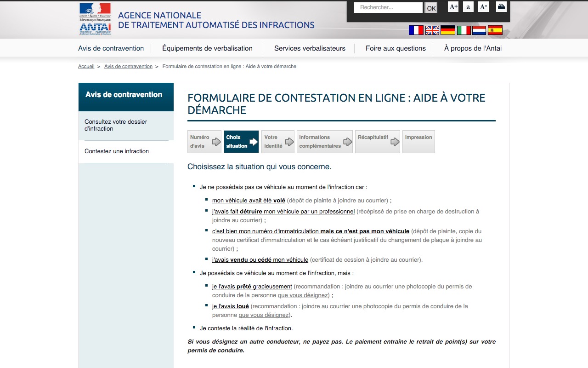Click the Informations complémentaires step

pyautogui.click(x=325, y=142)
